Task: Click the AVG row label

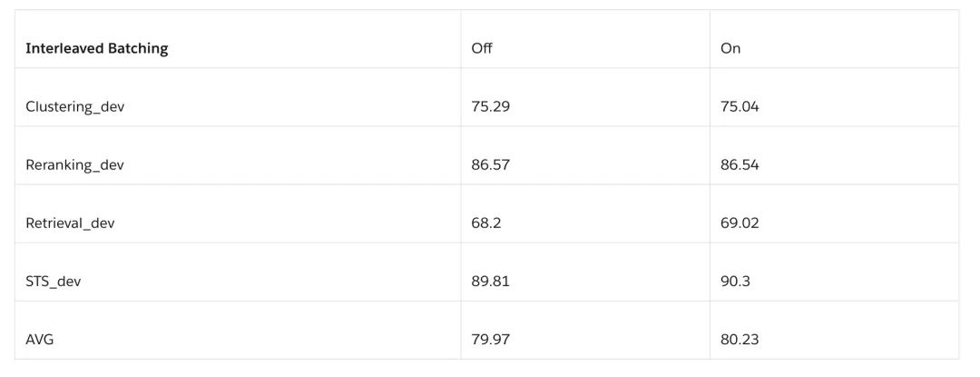Action: pos(39,339)
